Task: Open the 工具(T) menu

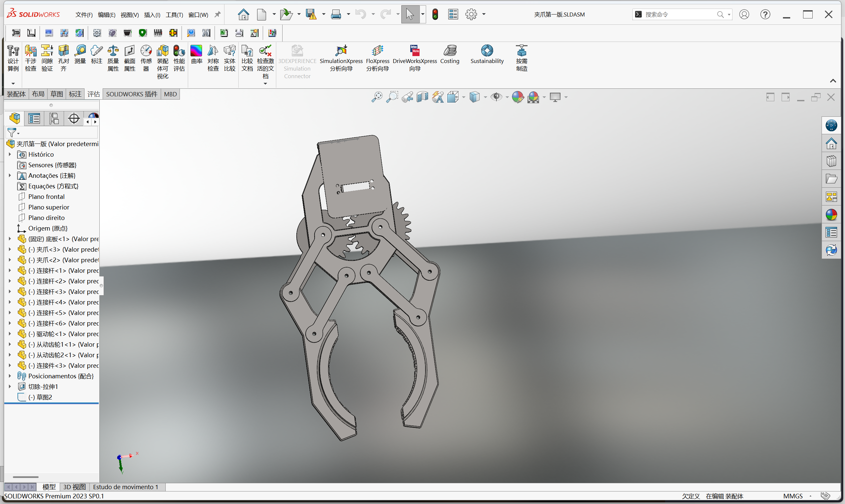Action: point(174,15)
